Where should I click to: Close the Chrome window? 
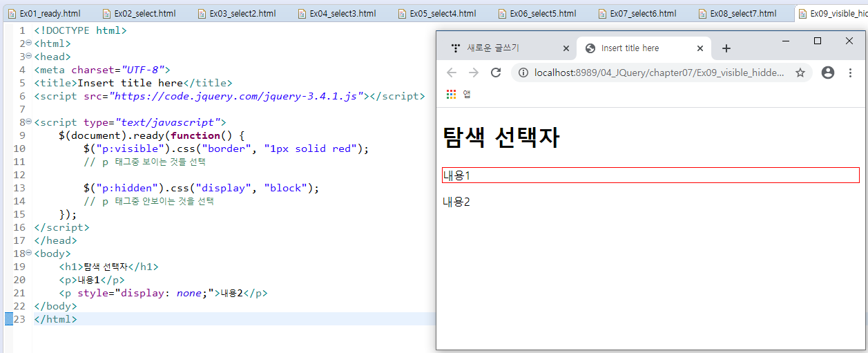[849, 41]
